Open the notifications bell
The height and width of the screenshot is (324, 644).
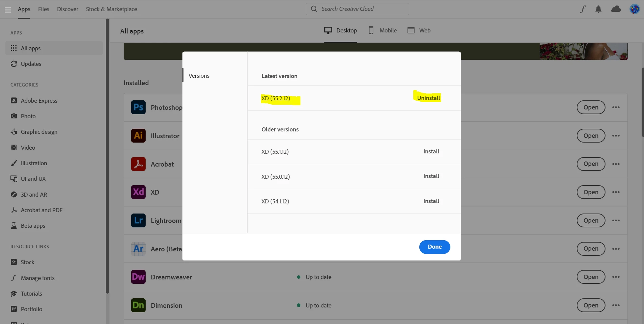(x=598, y=9)
